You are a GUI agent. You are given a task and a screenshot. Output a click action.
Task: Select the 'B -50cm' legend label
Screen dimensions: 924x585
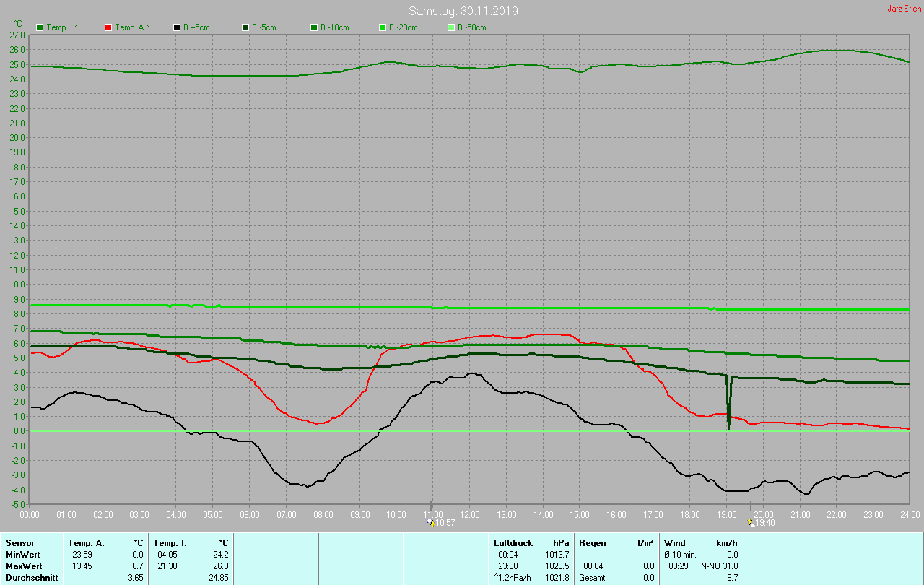472,27
